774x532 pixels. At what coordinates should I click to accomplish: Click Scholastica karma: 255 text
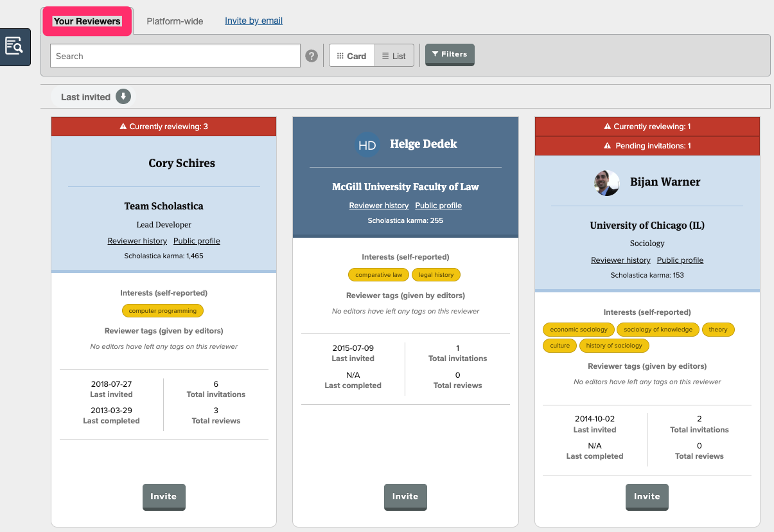click(405, 220)
